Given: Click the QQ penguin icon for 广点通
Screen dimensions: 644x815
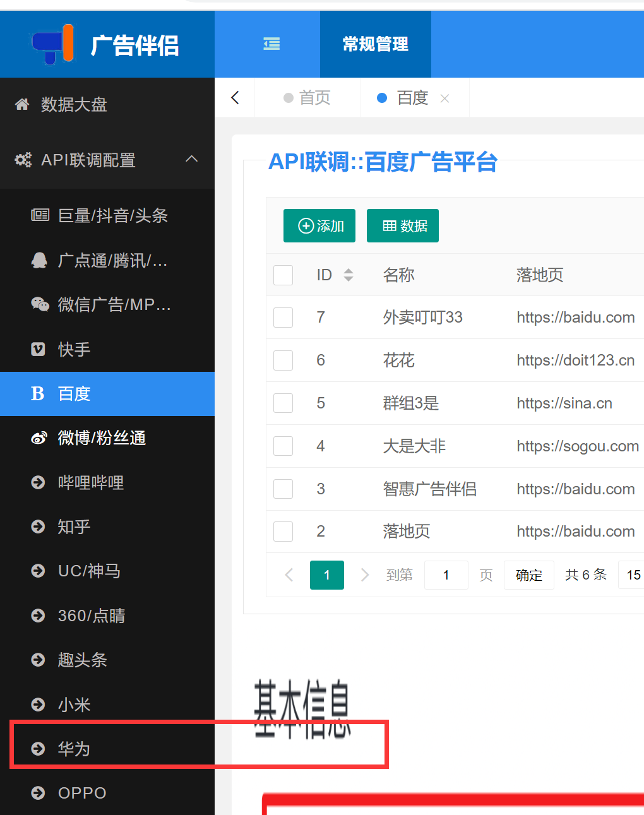Looking at the screenshot, I should click(x=39, y=260).
